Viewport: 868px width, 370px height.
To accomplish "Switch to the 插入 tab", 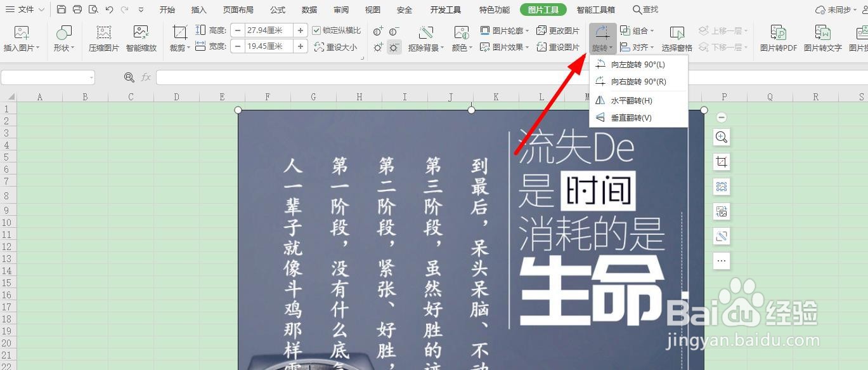I will point(199,10).
